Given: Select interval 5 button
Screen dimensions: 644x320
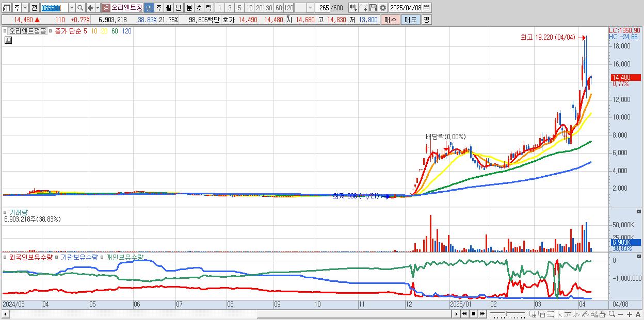Looking at the screenshot, I should (239, 8).
